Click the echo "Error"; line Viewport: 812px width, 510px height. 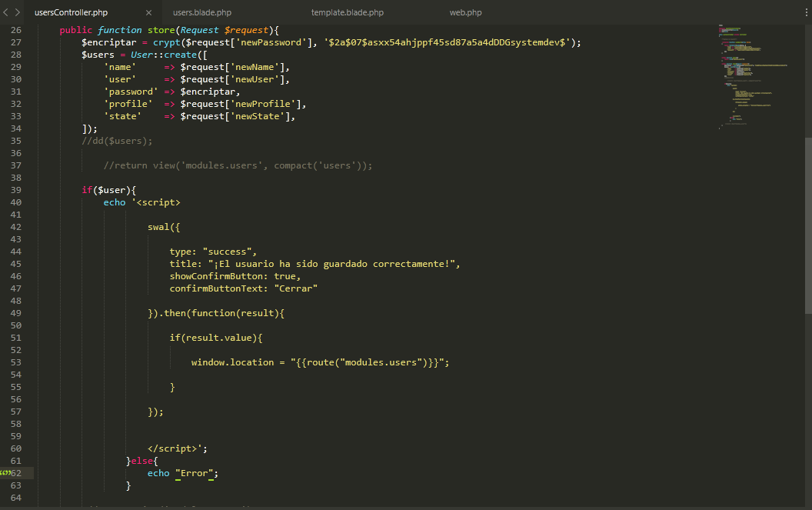[x=183, y=473]
